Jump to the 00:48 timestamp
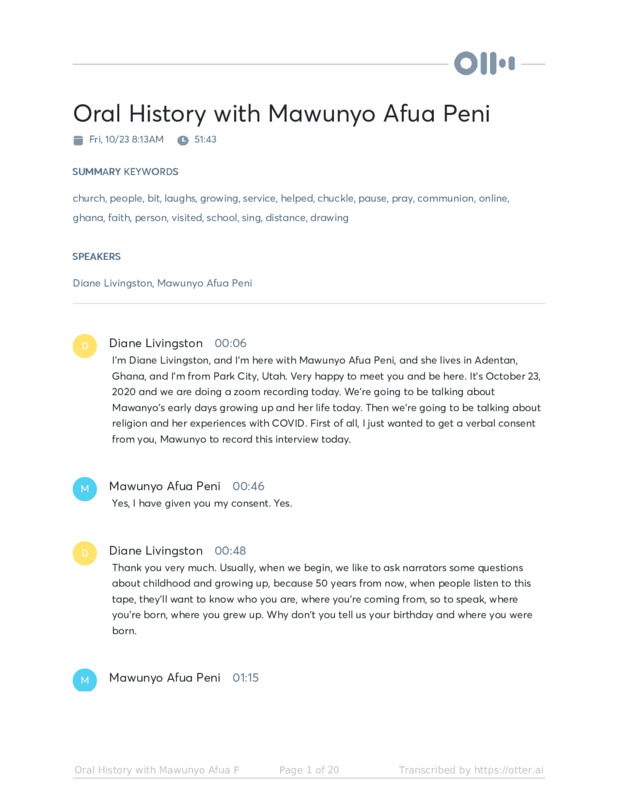Screen dimensions: 618x800 230,551
